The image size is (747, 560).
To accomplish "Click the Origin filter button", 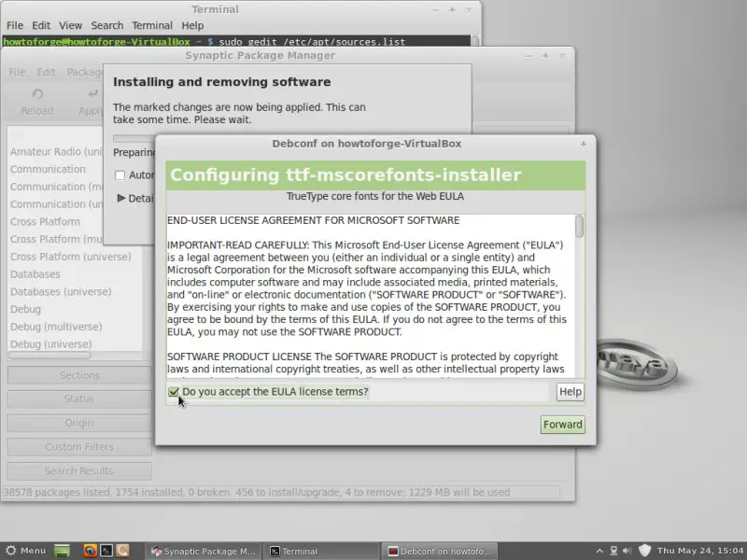I will coord(79,423).
